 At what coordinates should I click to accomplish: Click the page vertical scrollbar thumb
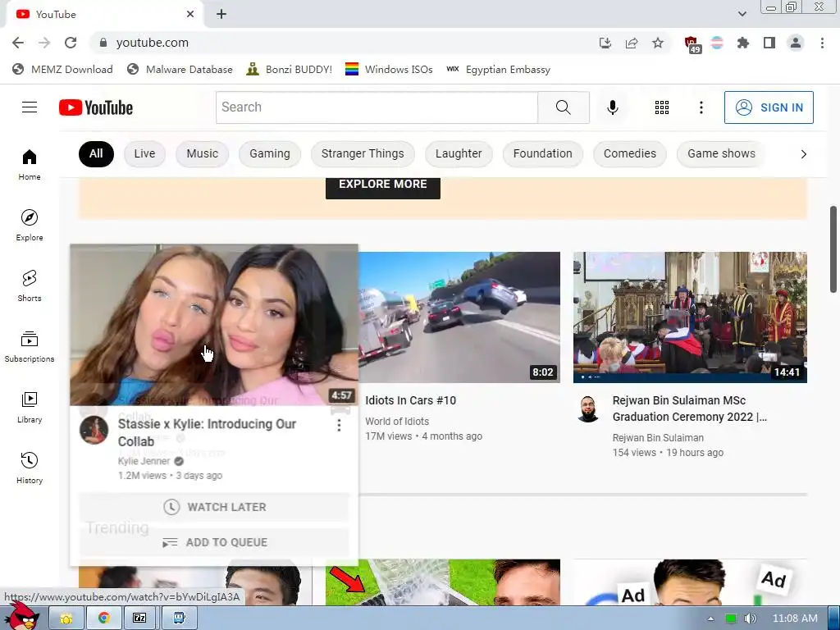click(x=833, y=249)
